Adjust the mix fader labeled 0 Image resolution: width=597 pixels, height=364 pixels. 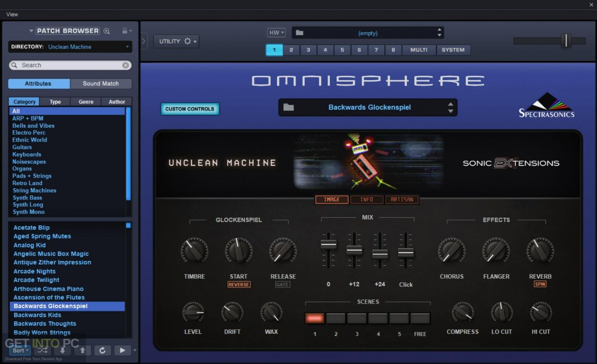point(328,245)
